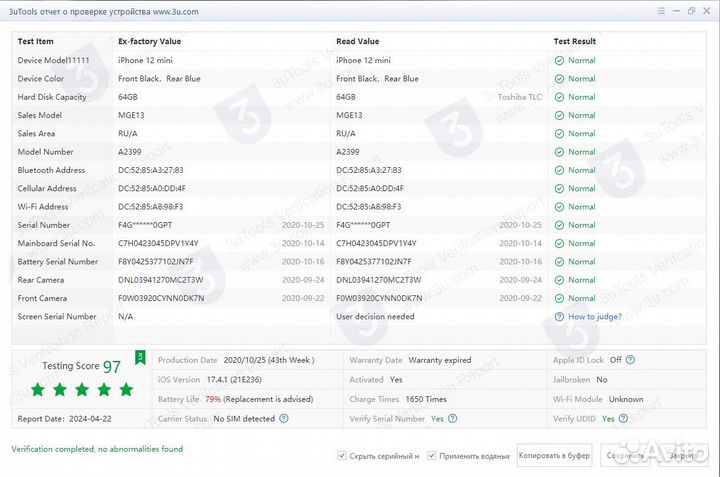Viewport: 720px width, 477px height.
Task: Toggle the Скрыть серийный н checkbox
Action: [x=341, y=456]
